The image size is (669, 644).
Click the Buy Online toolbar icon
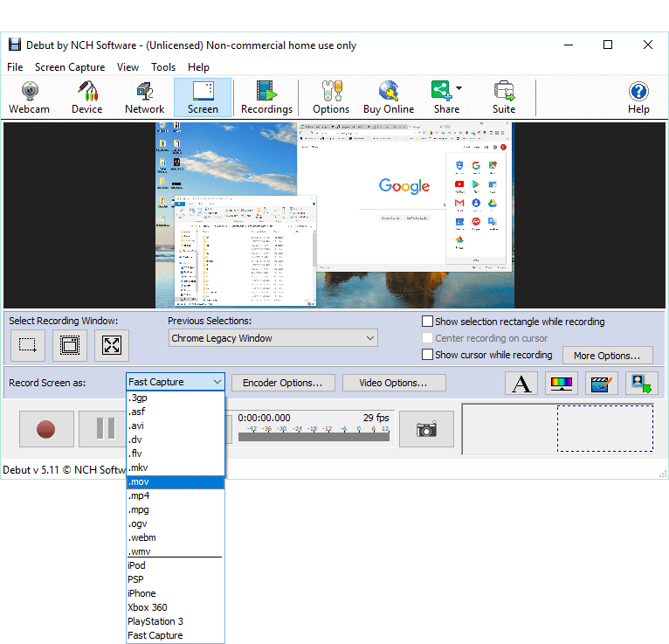(389, 98)
